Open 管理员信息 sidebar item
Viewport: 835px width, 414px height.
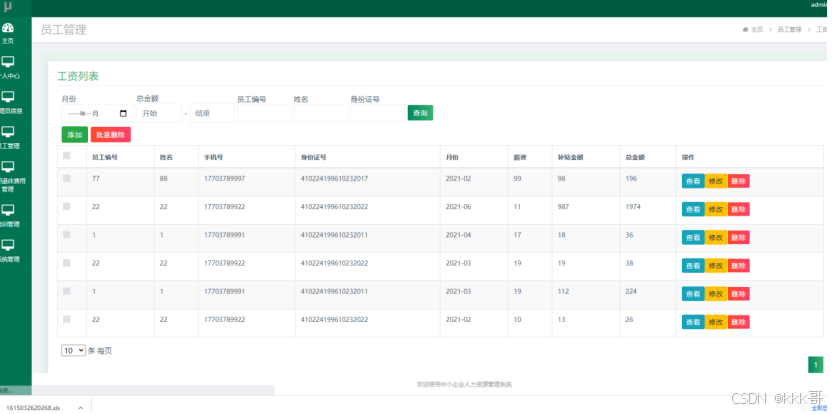click(x=11, y=103)
